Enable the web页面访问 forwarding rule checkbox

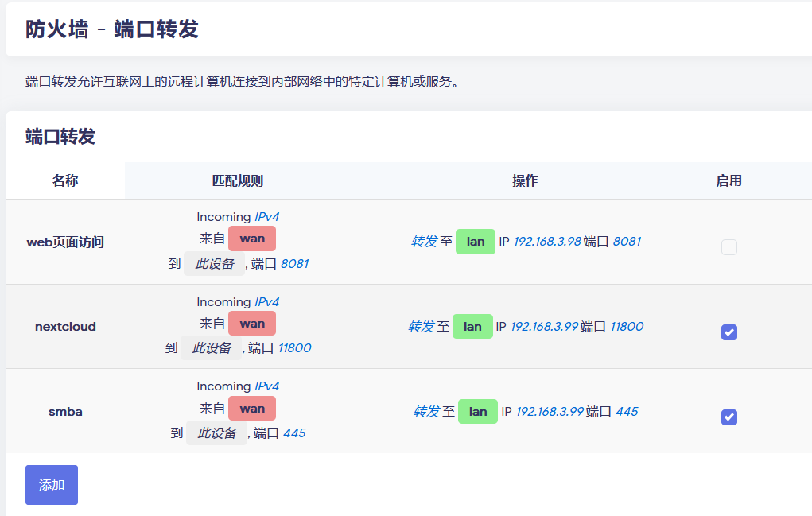[728, 247]
